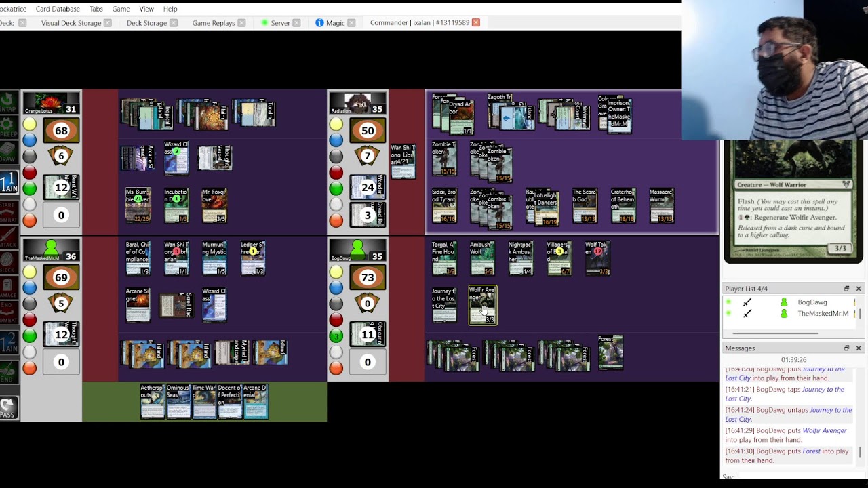Screen dimensions: 868x488
Task: Open Radiation's graveyard pile showing 3
Action: point(368,216)
